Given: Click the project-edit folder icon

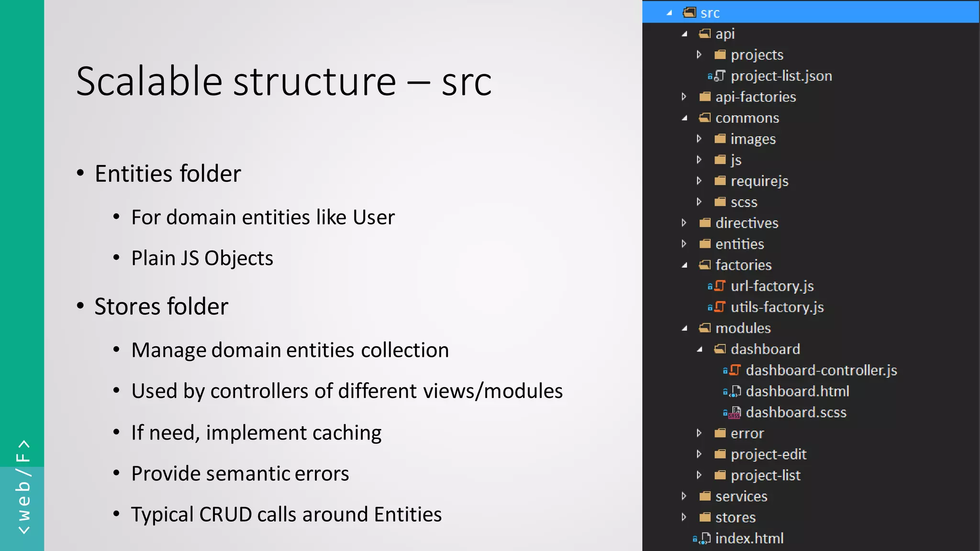Looking at the screenshot, I should tap(720, 454).
